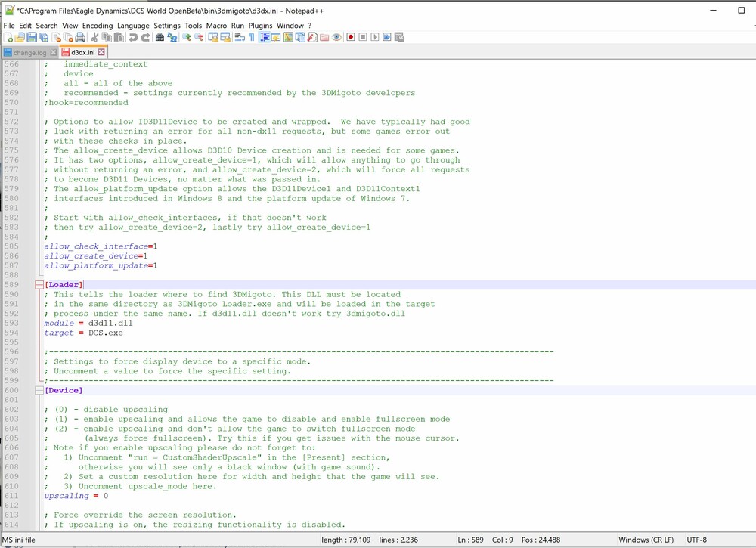Collapse the [Device] section fold marker
The width and height of the screenshot is (756, 548).
(39, 391)
